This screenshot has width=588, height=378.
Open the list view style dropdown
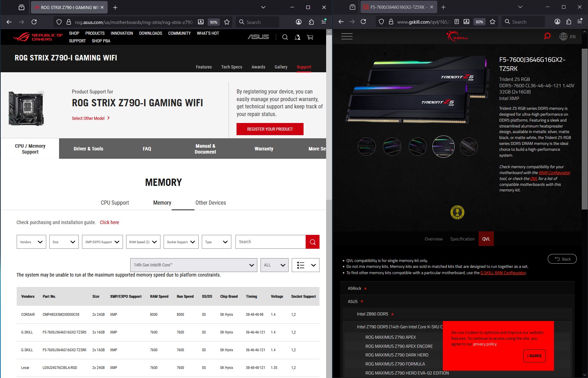click(x=306, y=265)
